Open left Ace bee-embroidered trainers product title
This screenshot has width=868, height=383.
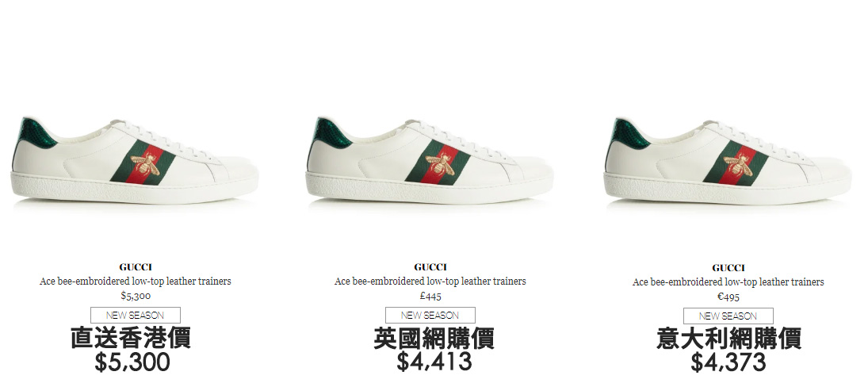(x=135, y=282)
